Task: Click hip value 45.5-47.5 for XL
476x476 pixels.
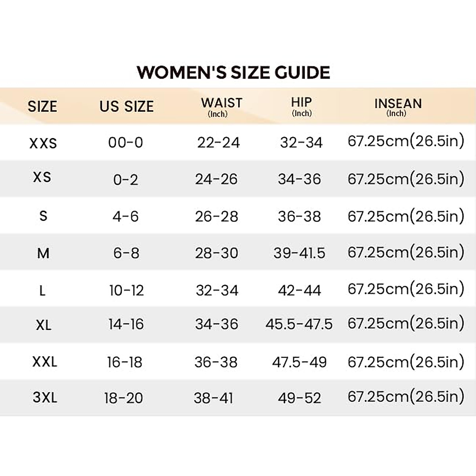Action: click(299, 324)
